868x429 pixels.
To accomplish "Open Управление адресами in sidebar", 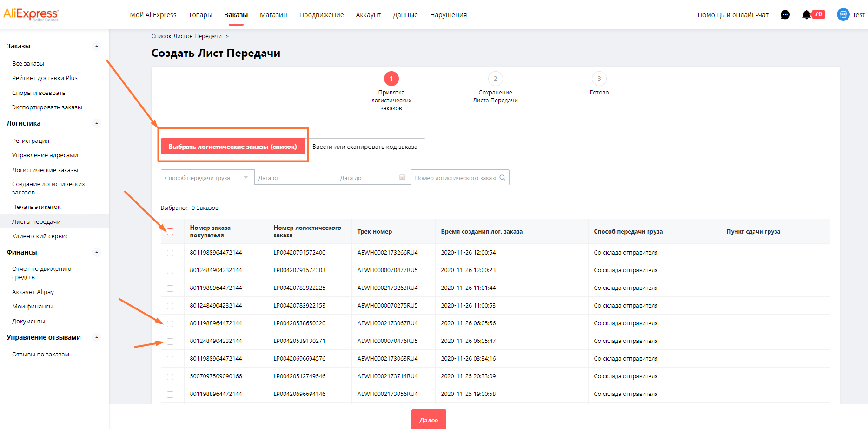I will coord(45,155).
